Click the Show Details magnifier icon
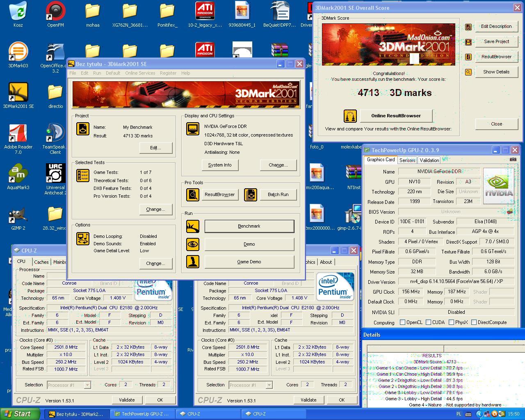The width and height of the screenshot is (525, 420). pyautogui.click(x=468, y=72)
